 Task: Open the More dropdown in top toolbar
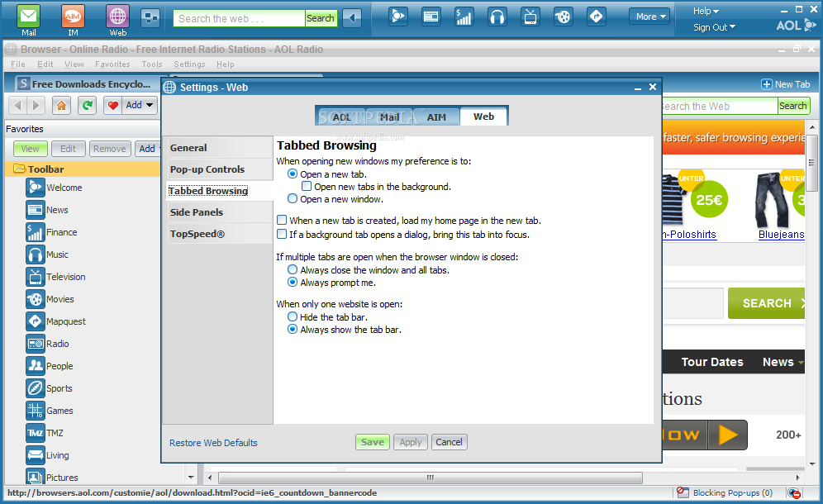[649, 17]
